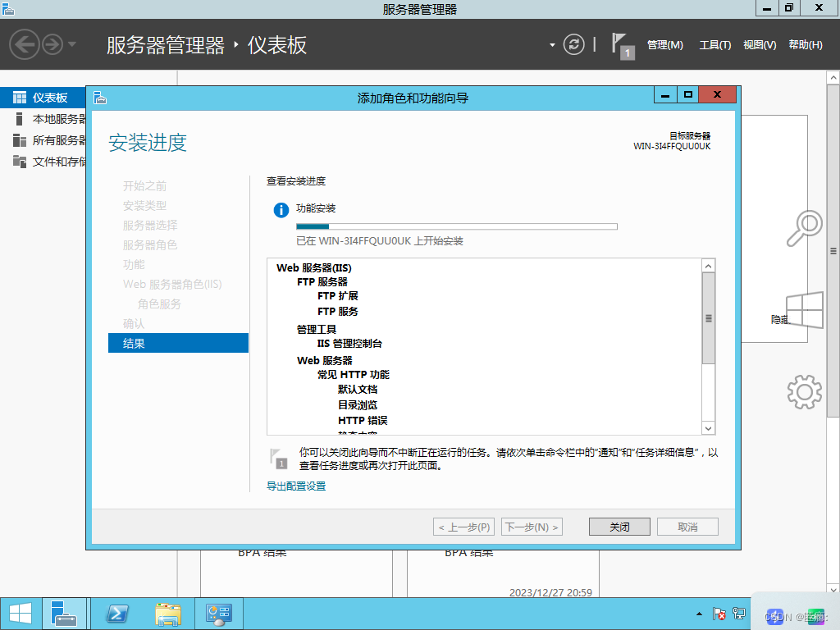This screenshot has height=630, width=840.
Task: Select the 结果 wizard step
Action: coord(178,343)
